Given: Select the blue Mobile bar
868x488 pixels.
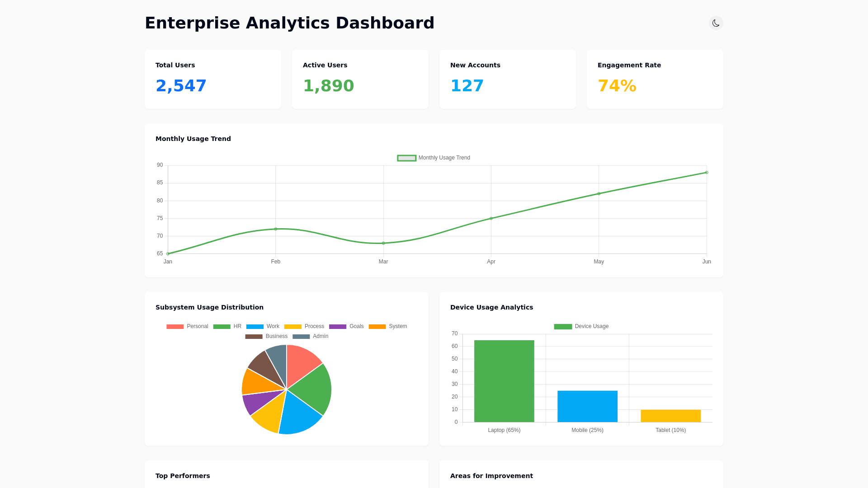Looking at the screenshot, I should tap(587, 406).
